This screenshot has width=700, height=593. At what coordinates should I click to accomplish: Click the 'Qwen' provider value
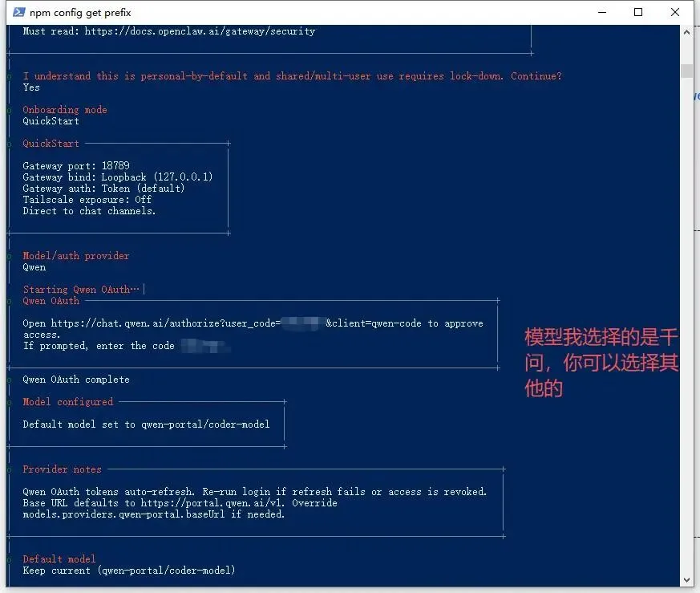pyautogui.click(x=34, y=267)
